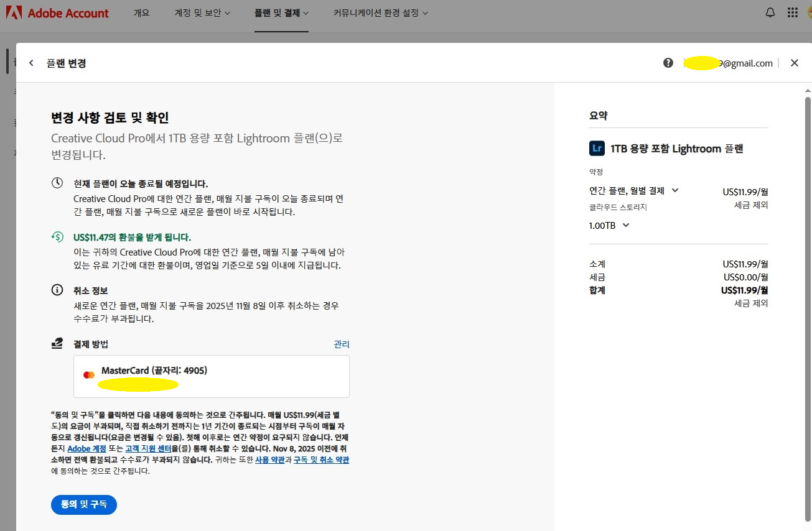Open the 고객 지원 센터 link
This screenshot has width=812, height=531.
click(148, 448)
